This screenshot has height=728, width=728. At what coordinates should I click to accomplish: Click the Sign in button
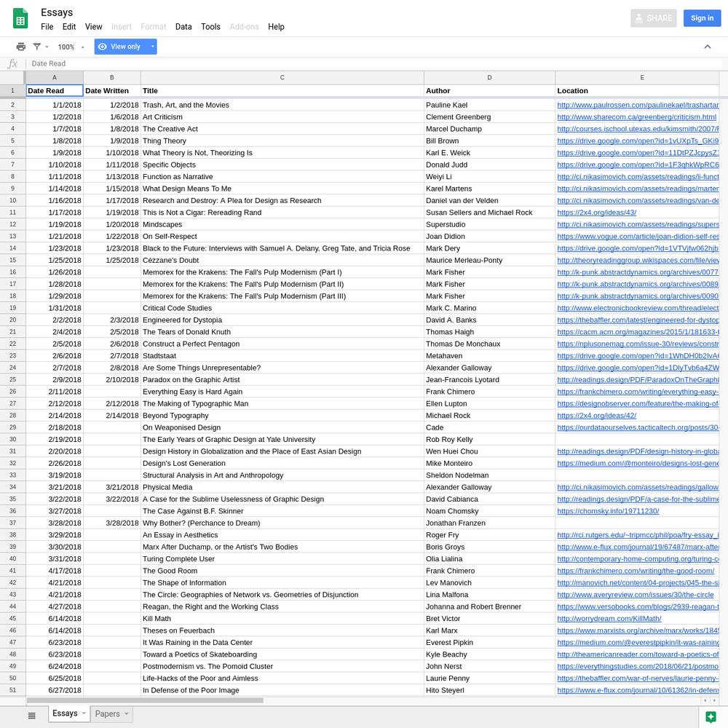click(x=702, y=18)
